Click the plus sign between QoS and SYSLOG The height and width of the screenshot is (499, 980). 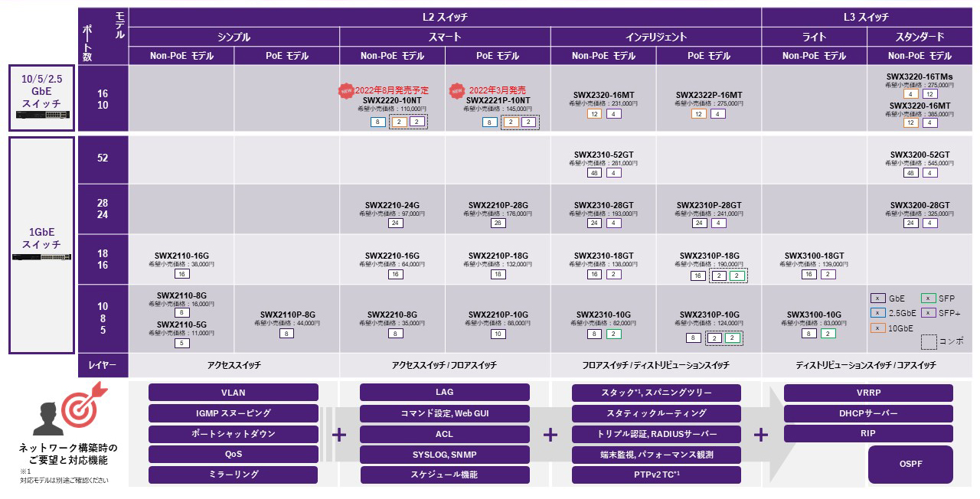(x=339, y=435)
